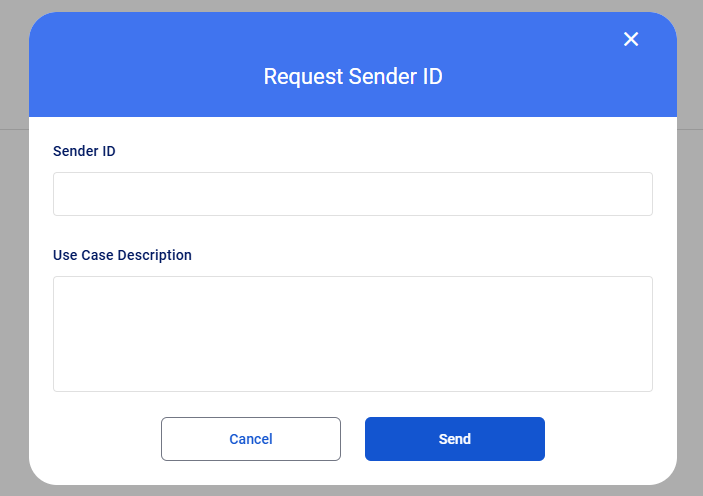Select the empty field under Sender ID
This screenshot has width=703, height=496.
(x=353, y=194)
